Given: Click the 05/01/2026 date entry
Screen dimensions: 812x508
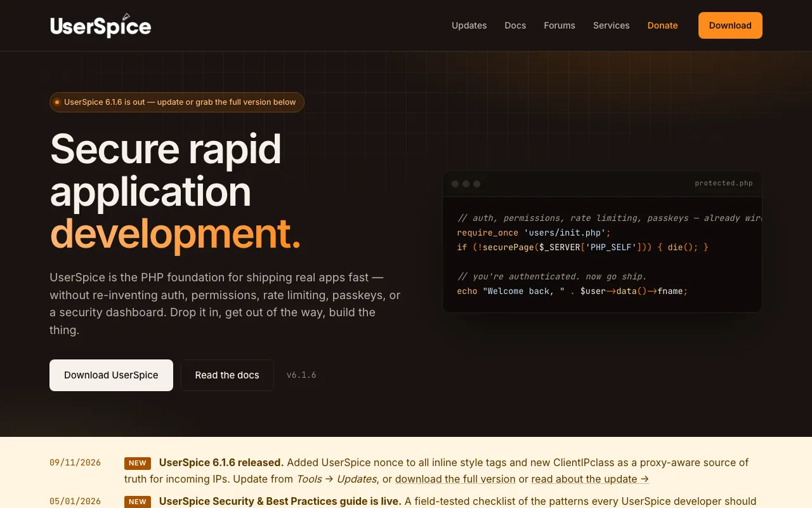Looking at the screenshot, I should tap(75, 501).
